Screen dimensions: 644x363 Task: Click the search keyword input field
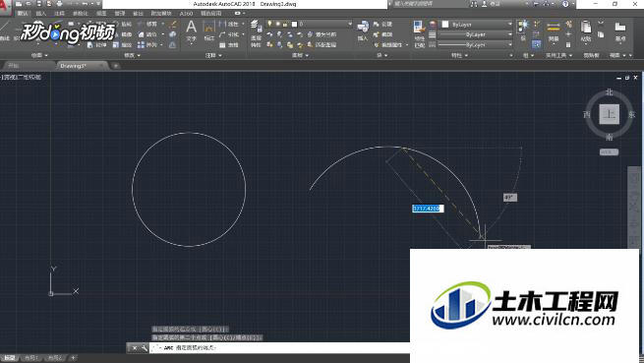pos(431,4)
